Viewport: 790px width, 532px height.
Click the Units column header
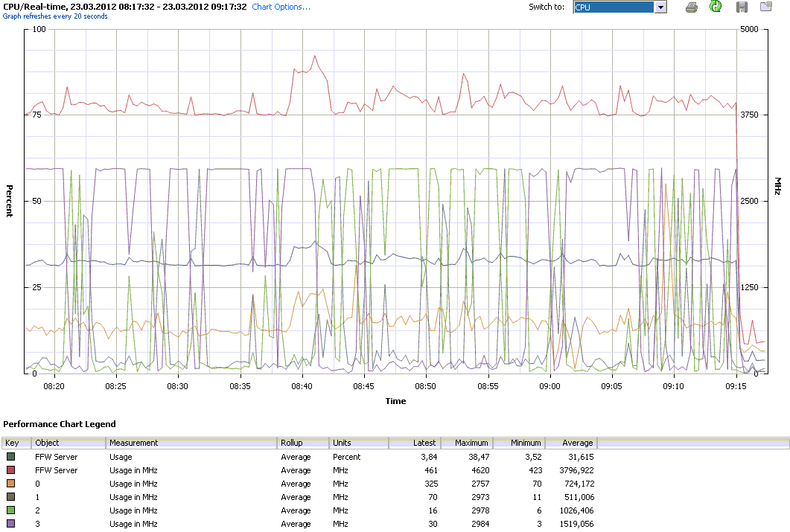(x=358, y=443)
